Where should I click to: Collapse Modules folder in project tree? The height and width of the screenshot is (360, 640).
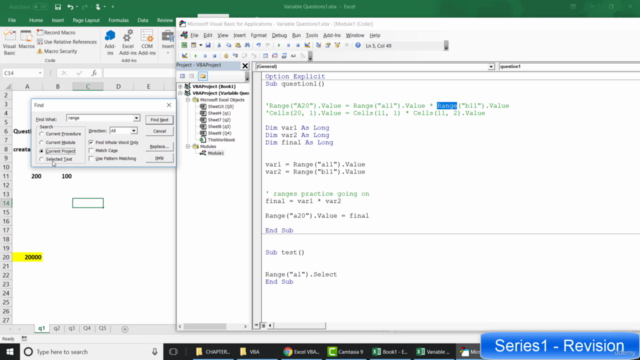click(188, 146)
